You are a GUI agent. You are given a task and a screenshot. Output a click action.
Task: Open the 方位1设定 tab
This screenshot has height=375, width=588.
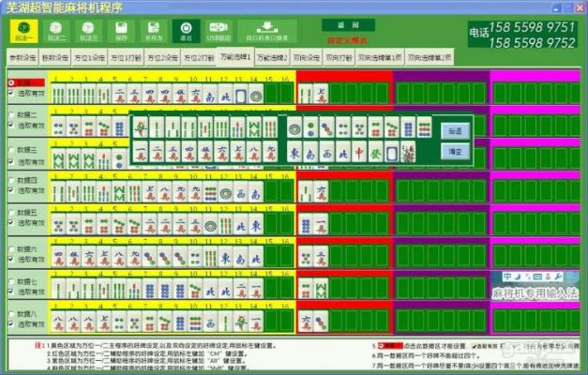(89, 58)
